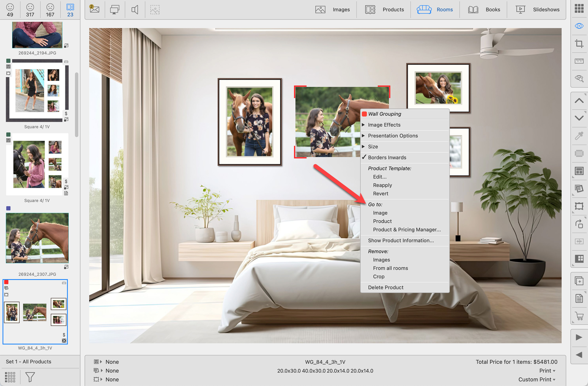Image resolution: width=588 pixels, height=386 pixels.
Task: Select the 269244_2307.JPG horse thumbnail
Action: (x=37, y=238)
